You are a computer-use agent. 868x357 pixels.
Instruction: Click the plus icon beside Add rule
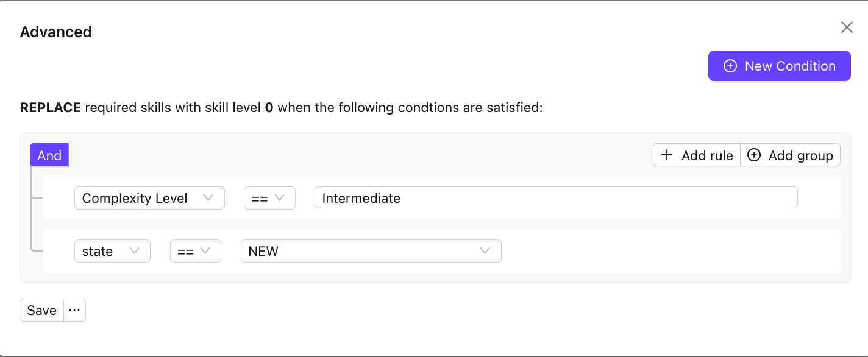[x=667, y=155]
